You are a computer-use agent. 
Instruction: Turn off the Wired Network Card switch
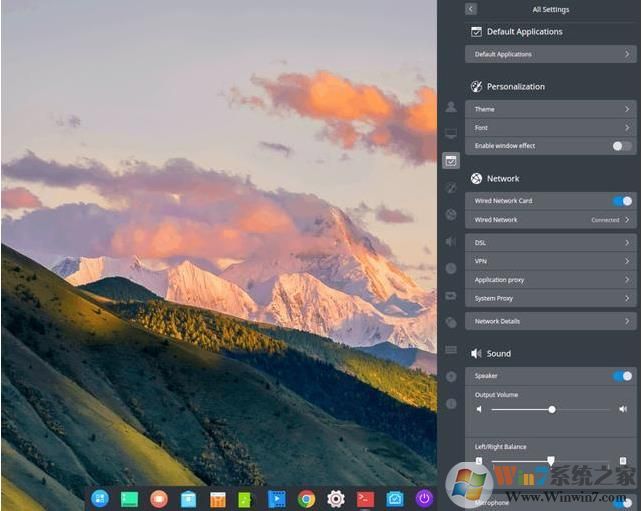[622, 201]
